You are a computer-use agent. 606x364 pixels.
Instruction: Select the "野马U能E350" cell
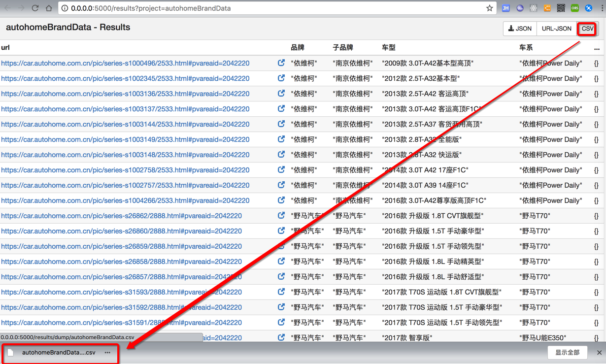[x=543, y=338]
